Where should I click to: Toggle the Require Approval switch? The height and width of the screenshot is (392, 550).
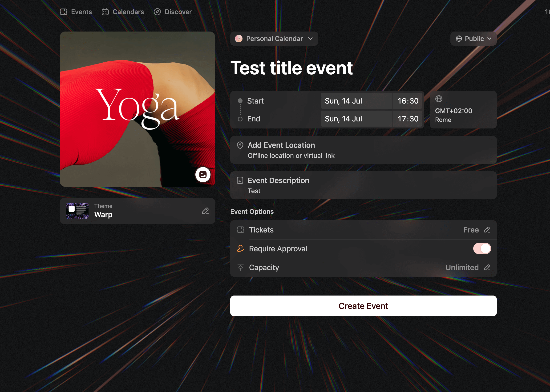tap(482, 249)
